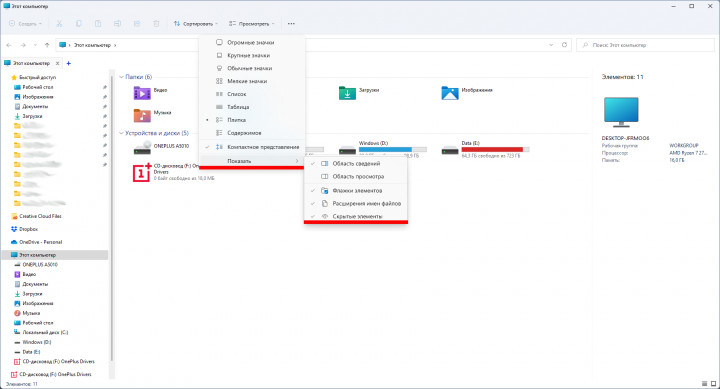Collapse the Устройства и диски (5) group
Screen dimensions: 720x389
(x=122, y=133)
